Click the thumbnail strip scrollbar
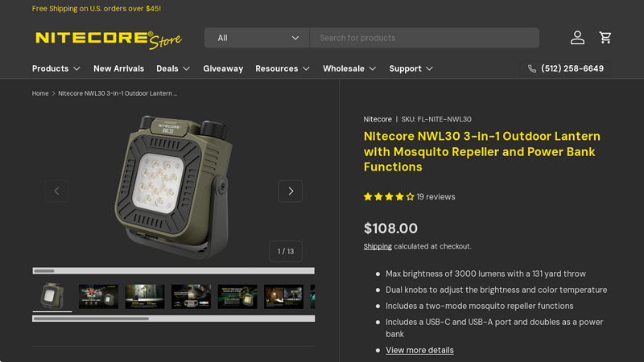Viewport: 644px width, 362px height. (x=174, y=319)
